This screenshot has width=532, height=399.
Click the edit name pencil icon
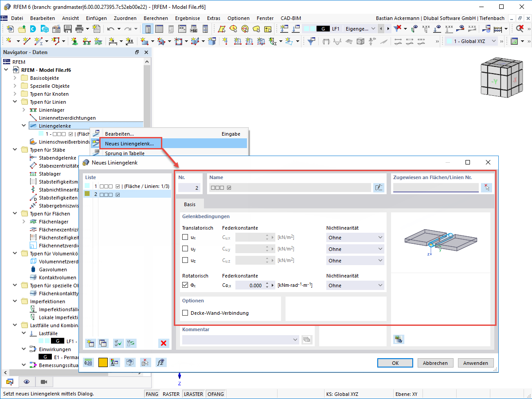[x=379, y=188]
